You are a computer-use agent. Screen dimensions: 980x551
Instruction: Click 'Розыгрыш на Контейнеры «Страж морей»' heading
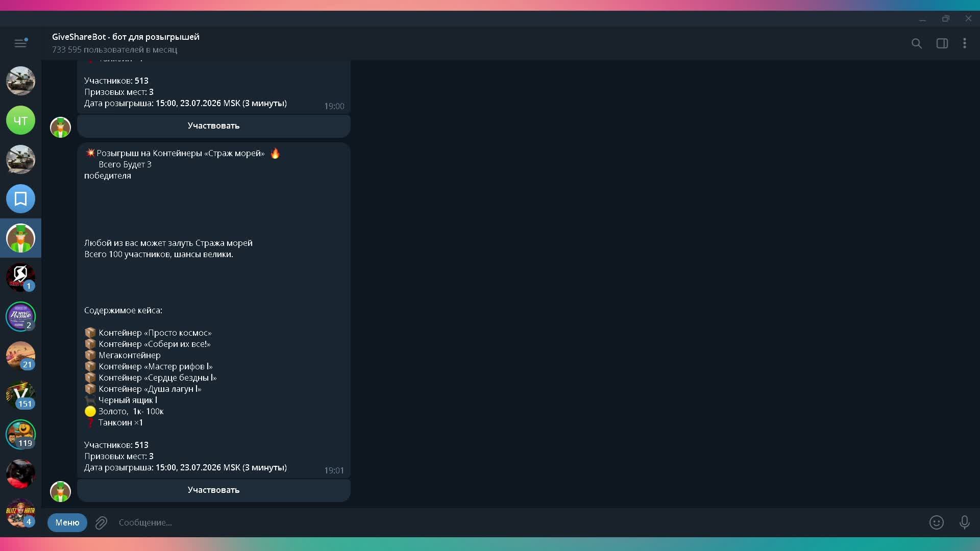(181, 153)
